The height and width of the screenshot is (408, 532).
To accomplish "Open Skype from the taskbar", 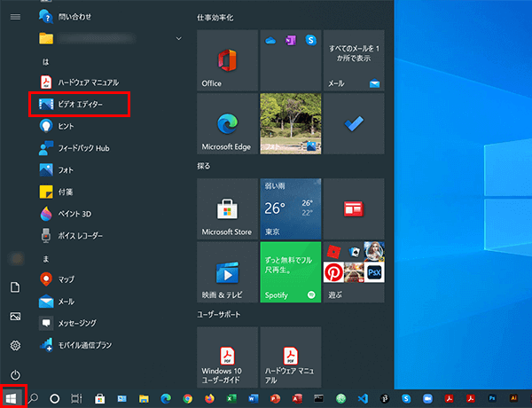I will (x=406, y=398).
